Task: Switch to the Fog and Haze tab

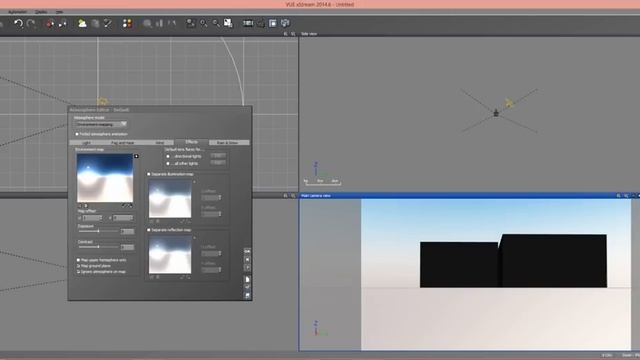Action: [122, 143]
